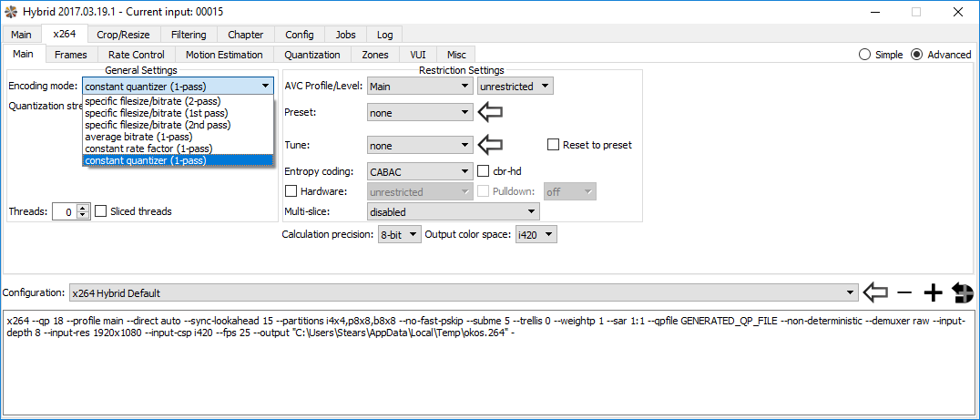This screenshot has height=420, width=980.
Task: Switch to the Crop/Resize tab
Action: (124, 35)
